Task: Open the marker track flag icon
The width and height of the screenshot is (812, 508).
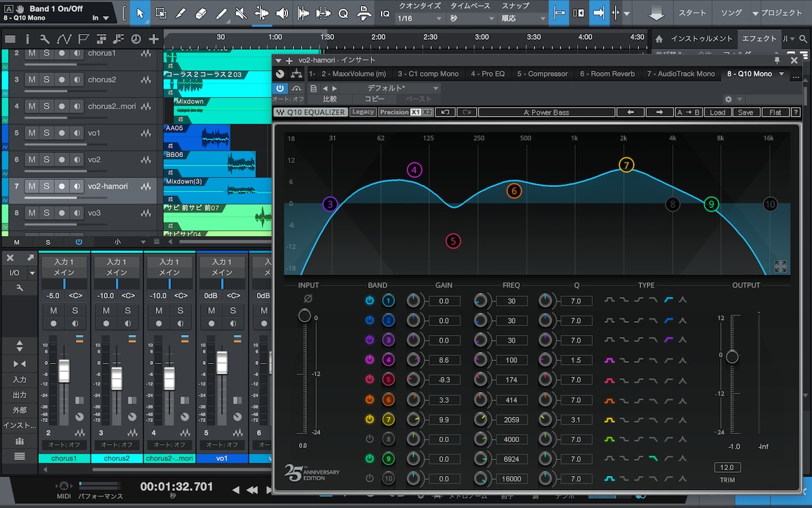Action: [x=84, y=39]
